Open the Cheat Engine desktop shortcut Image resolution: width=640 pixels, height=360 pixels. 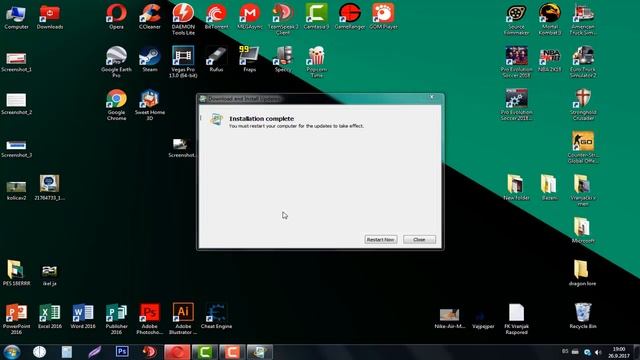pos(216,316)
